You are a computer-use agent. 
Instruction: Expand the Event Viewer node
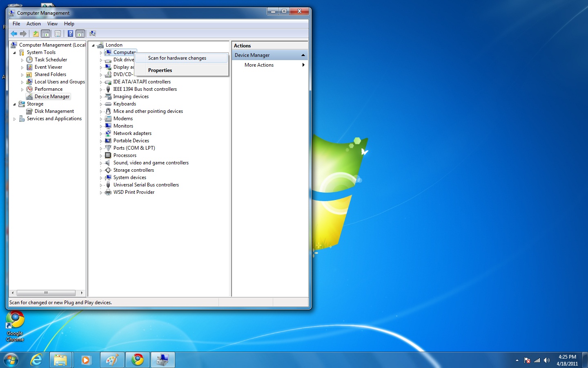pos(22,67)
